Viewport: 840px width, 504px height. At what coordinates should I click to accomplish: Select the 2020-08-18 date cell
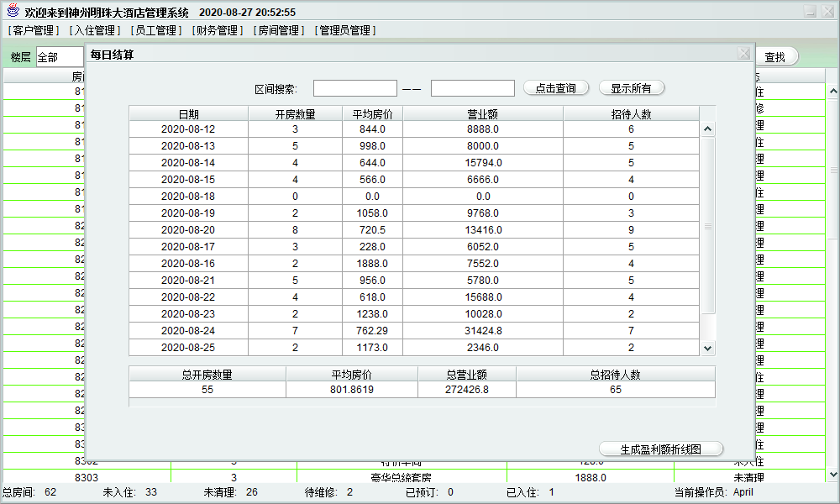(x=188, y=197)
